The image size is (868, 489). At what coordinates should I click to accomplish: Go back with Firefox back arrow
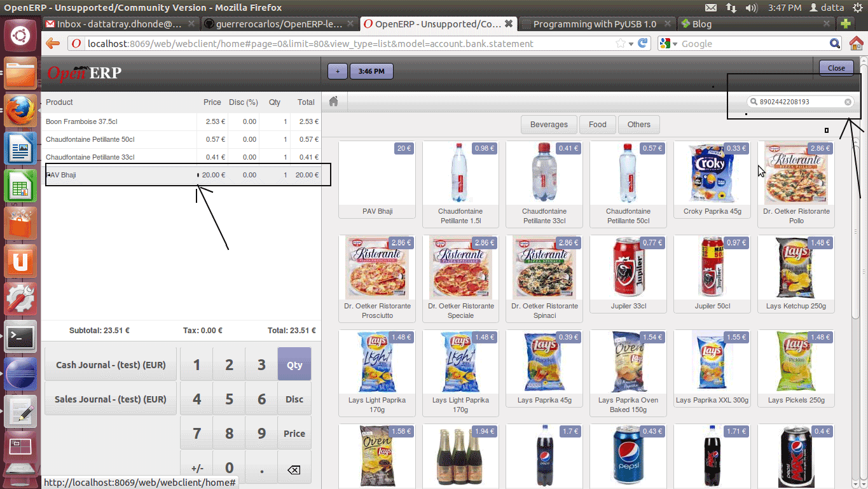pos(53,44)
